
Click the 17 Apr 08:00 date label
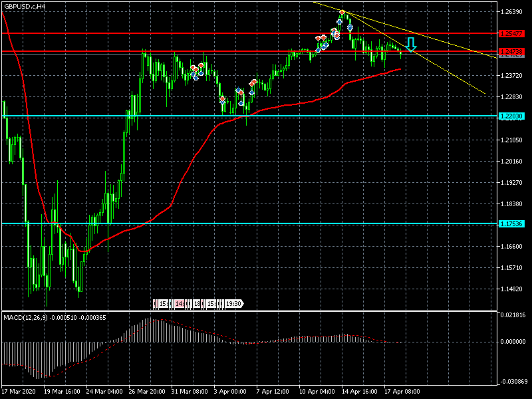pyautogui.click(x=402, y=392)
